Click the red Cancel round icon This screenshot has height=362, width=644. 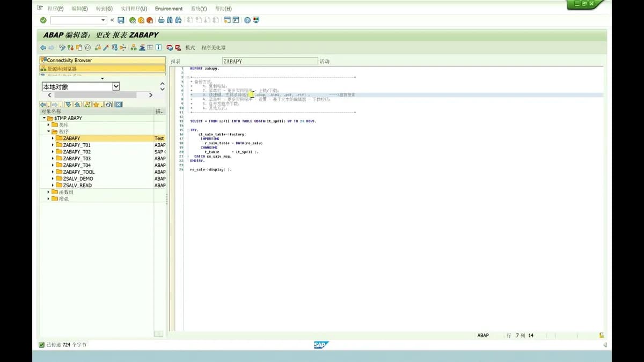click(x=150, y=20)
